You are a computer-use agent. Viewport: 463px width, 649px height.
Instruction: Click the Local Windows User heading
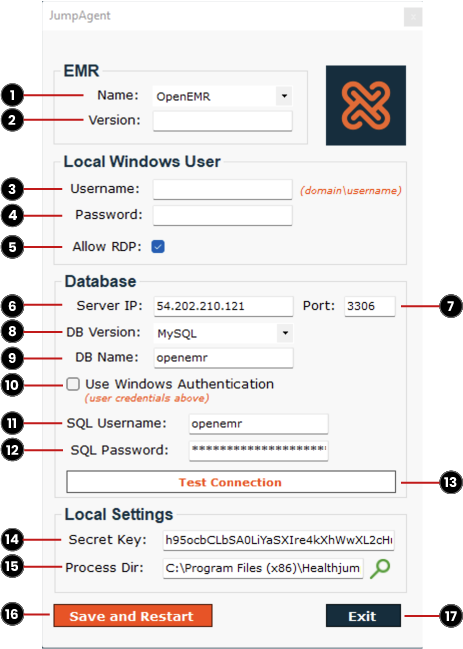pos(142,161)
